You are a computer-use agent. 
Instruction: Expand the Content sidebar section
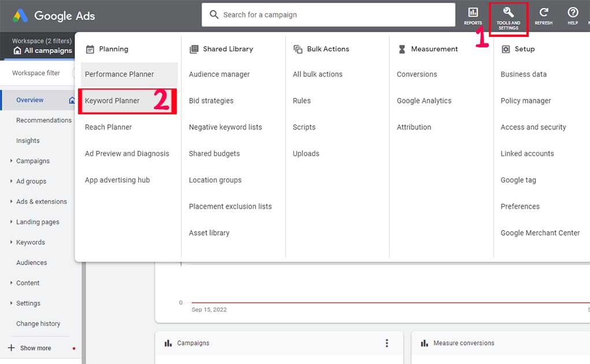pos(12,283)
